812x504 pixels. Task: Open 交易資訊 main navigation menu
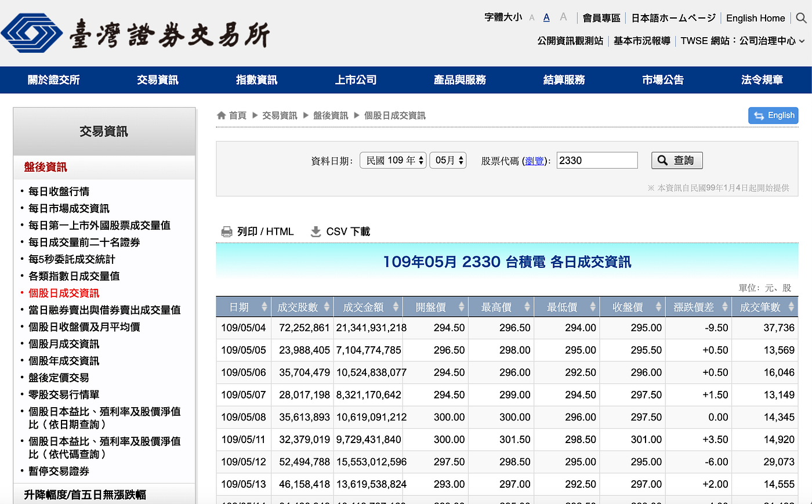pos(158,80)
